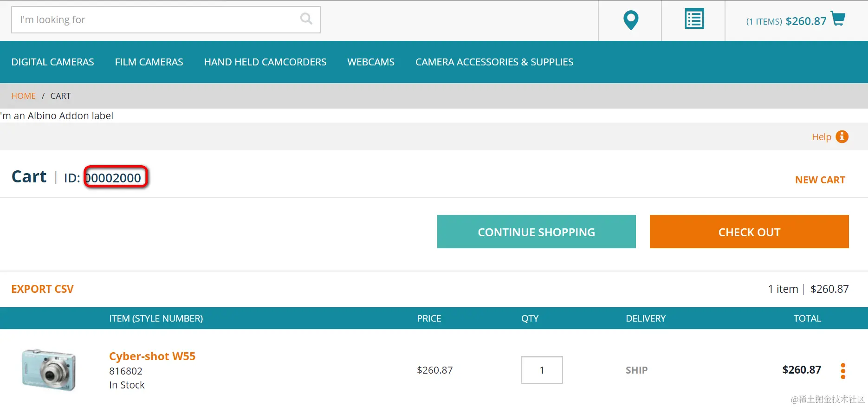Open the Webcams menu
Image resolution: width=868 pixels, height=407 pixels.
pyautogui.click(x=371, y=62)
